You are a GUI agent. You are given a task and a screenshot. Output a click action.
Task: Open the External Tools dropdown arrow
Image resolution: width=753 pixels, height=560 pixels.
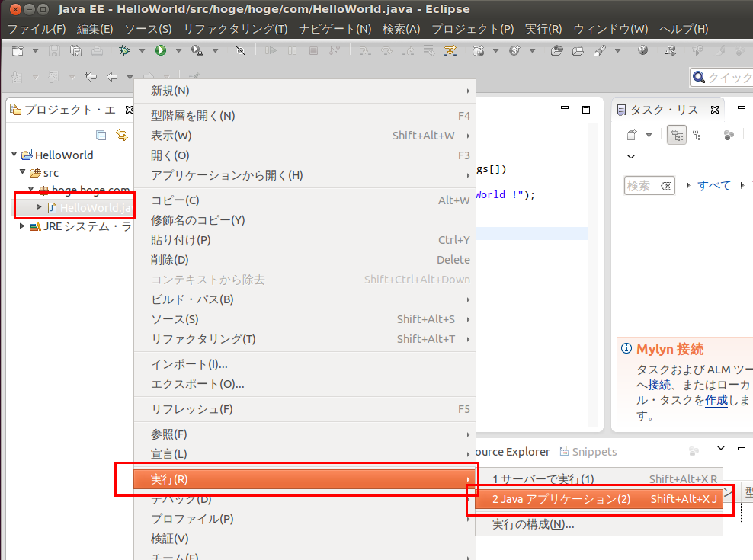(x=215, y=50)
